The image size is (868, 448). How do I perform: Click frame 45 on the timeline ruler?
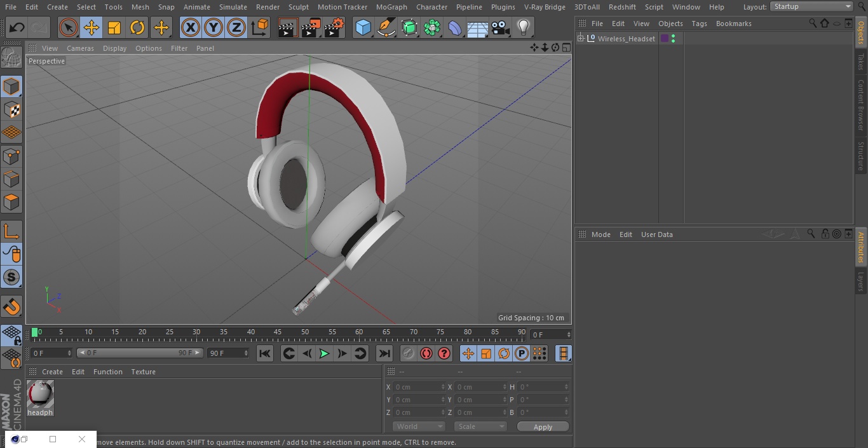(x=278, y=332)
